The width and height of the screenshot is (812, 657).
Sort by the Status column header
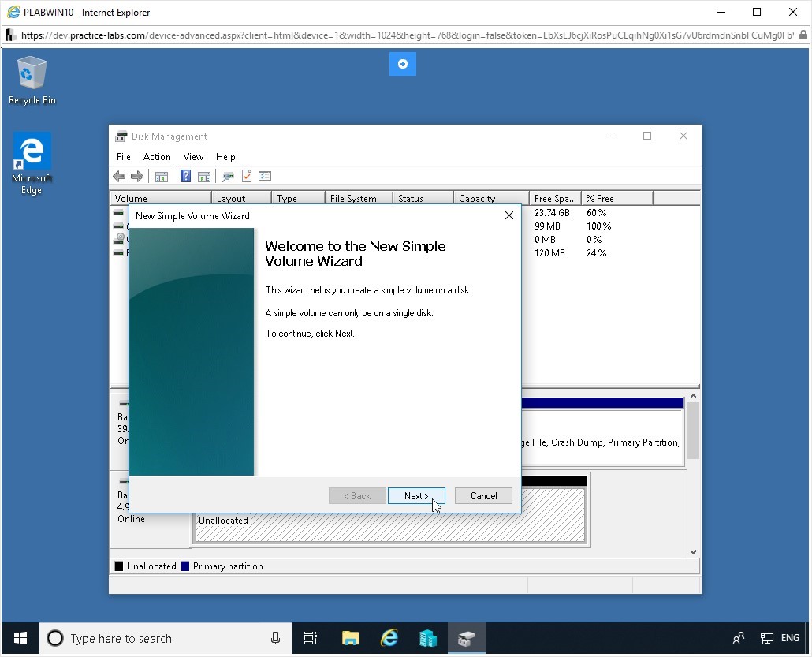point(423,199)
